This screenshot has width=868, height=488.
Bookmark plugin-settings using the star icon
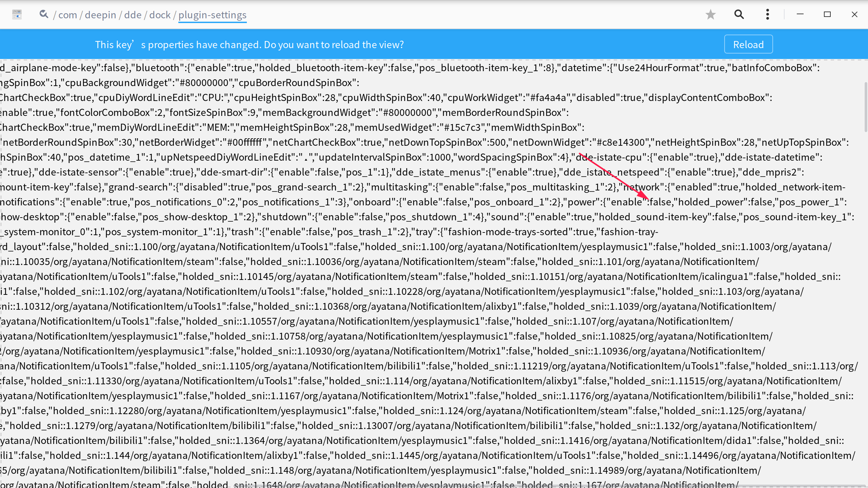(711, 14)
